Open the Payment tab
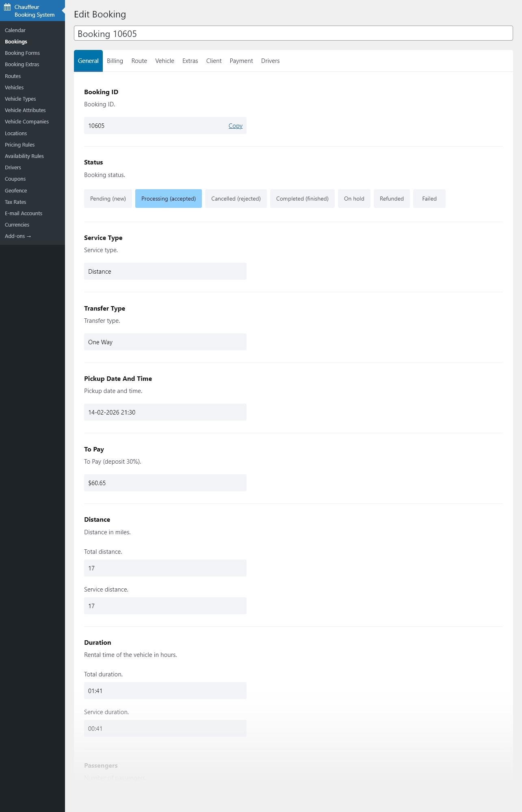The height and width of the screenshot is (812, 522). point(241,61)
